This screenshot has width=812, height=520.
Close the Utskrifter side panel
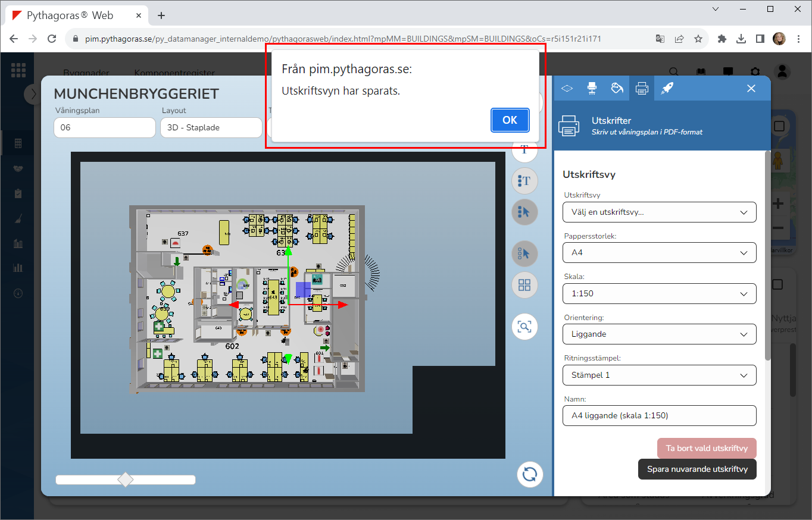[751, 88]
